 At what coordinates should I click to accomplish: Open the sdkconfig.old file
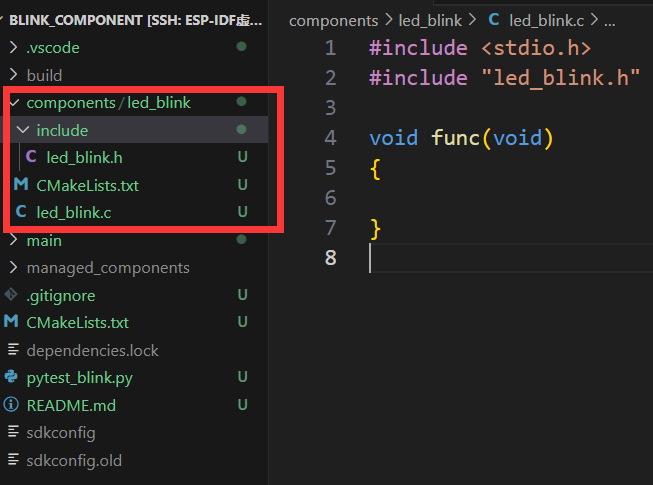[74, 460]
